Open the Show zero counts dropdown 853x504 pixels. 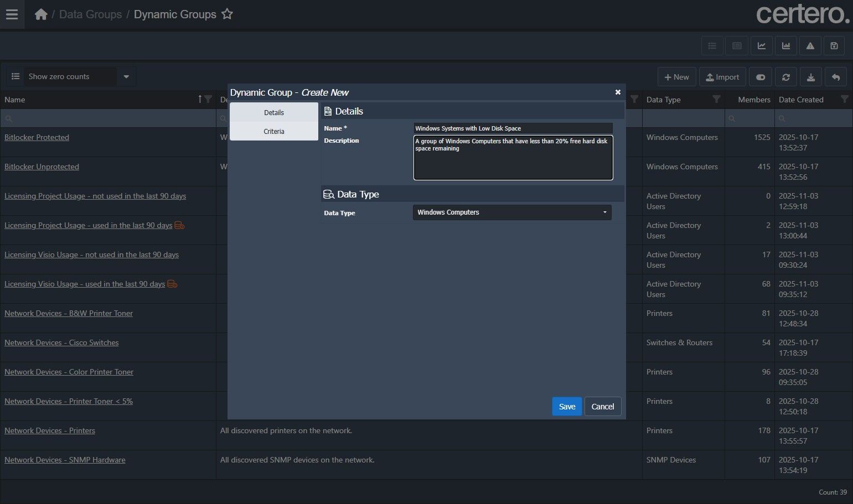coord(126,76)
